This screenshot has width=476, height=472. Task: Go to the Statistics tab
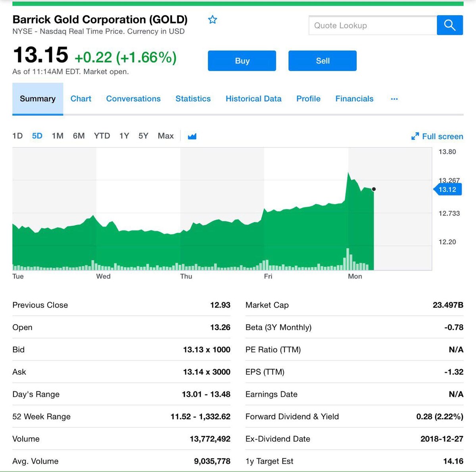[193, 99]
